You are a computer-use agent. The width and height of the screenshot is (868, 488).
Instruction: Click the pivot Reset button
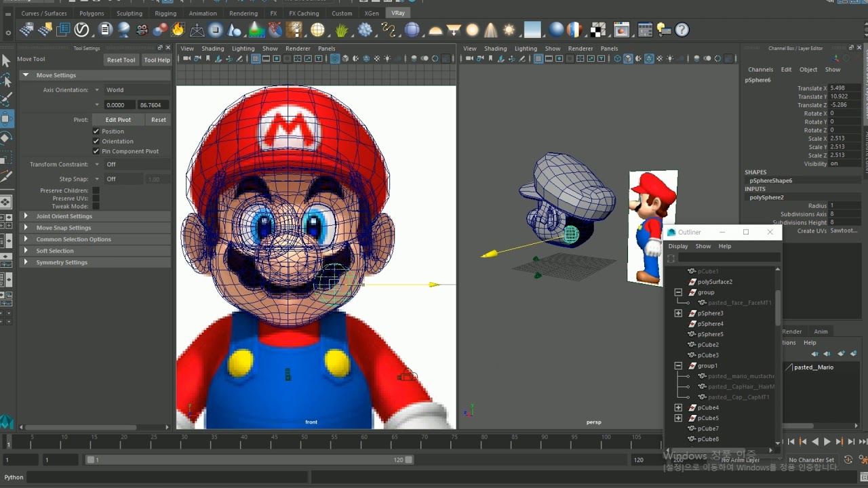click(159, 120)
